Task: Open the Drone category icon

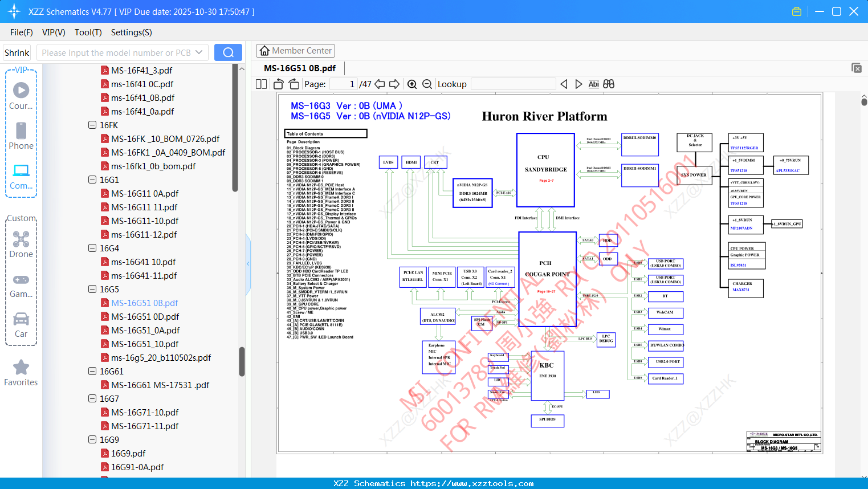Action: tap(21, 239)
